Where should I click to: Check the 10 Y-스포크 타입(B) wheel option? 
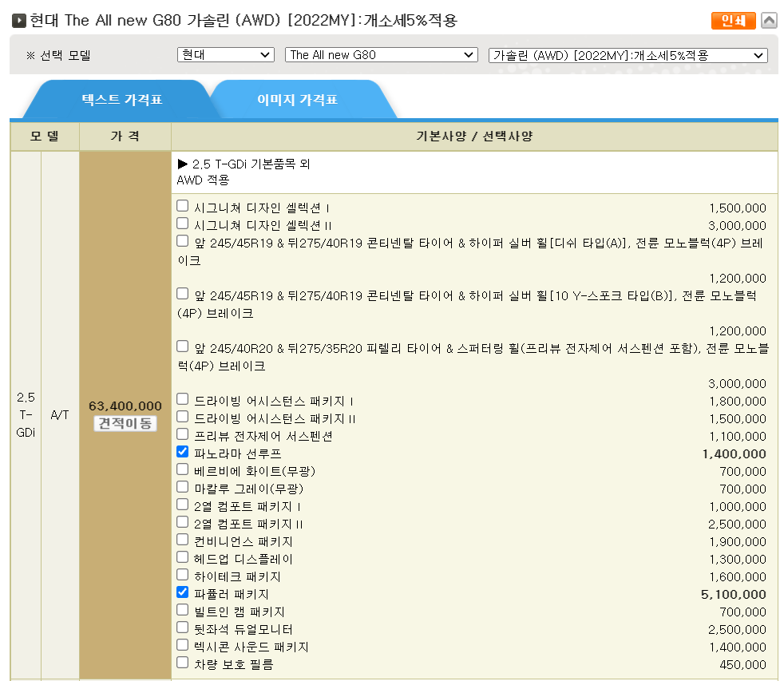183,294
